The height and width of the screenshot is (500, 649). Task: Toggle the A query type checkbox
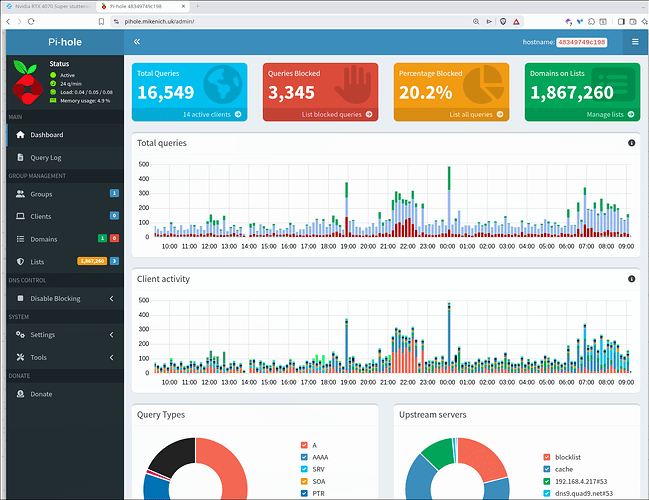pos(304,445)
